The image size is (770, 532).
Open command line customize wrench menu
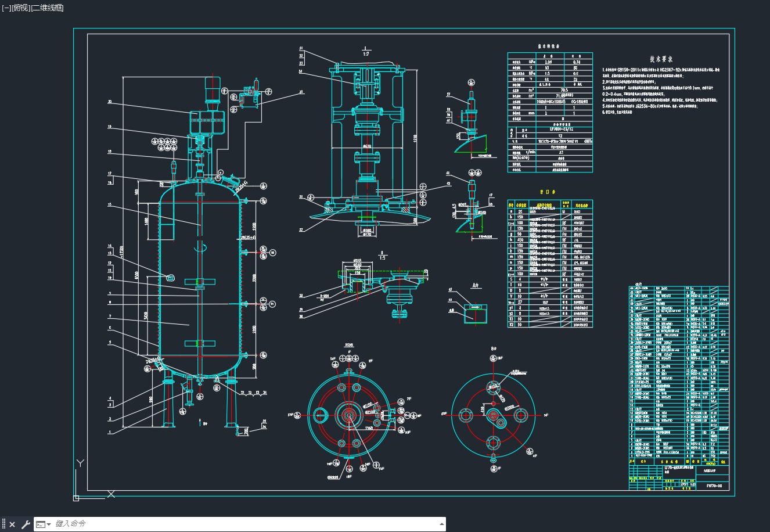[x=26, y=524]
